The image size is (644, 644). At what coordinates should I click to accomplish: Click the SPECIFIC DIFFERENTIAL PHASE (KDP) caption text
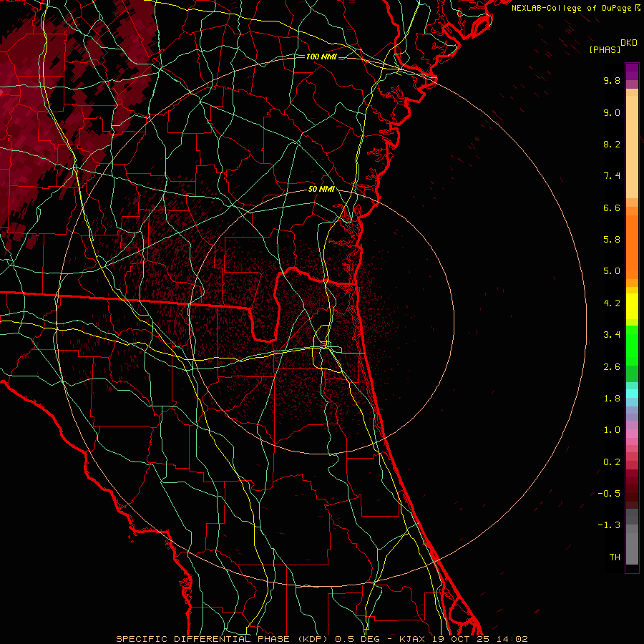click(223, 639)
